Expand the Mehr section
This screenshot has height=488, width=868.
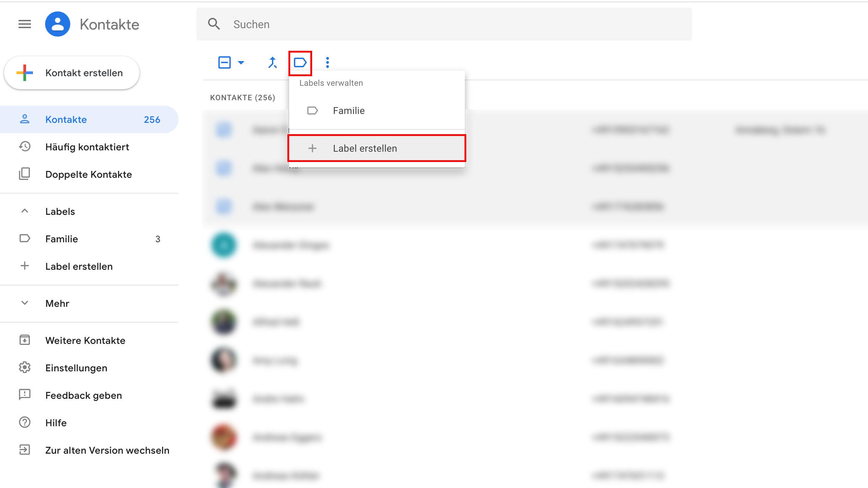point(24,303)
